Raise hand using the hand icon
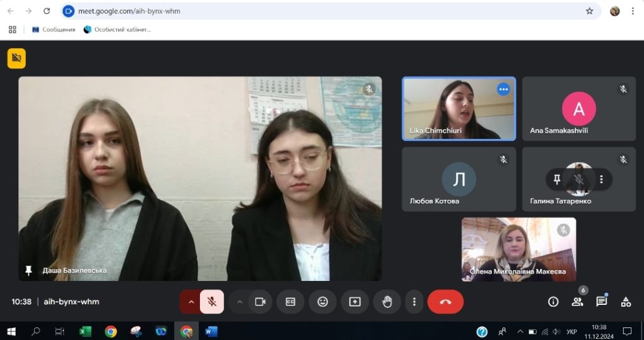This screenshot has width=644, height=340. point(387,302)
